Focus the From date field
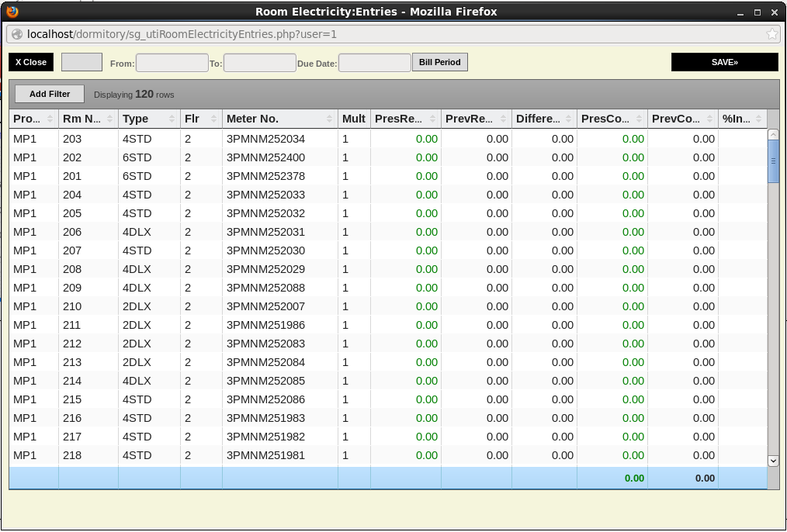The height and width of the screenshot is (532, 787). (172, 63)
